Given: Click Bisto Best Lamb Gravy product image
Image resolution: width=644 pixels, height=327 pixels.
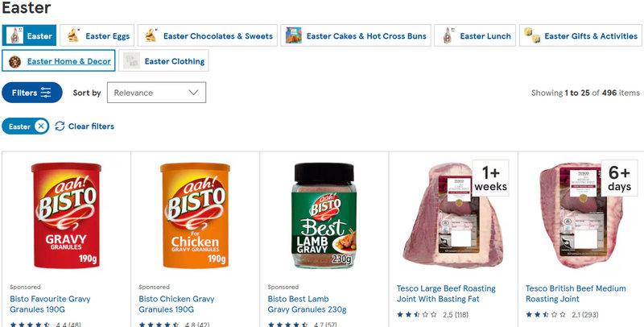Looking at the screenshot, I should pos(324,216).
